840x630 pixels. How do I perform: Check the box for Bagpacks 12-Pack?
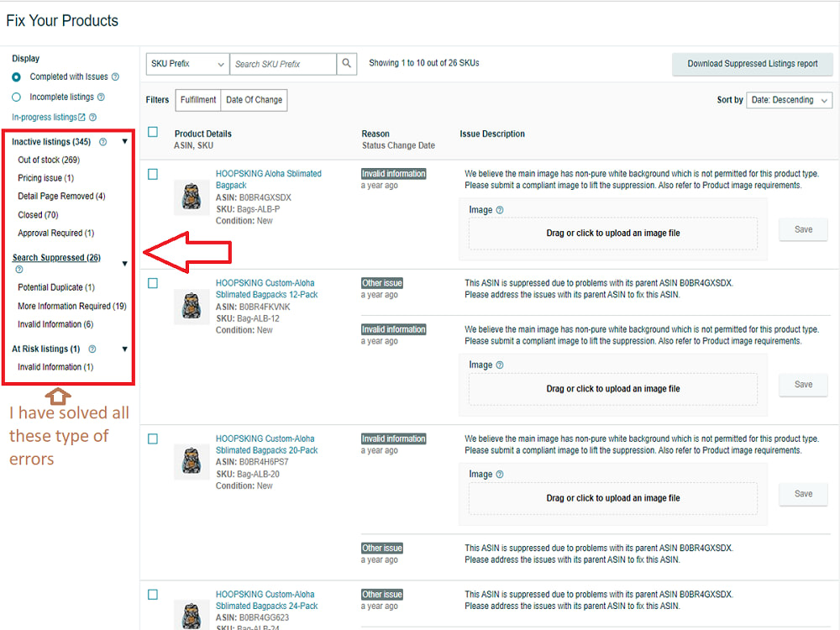click(x=153, y=283)
